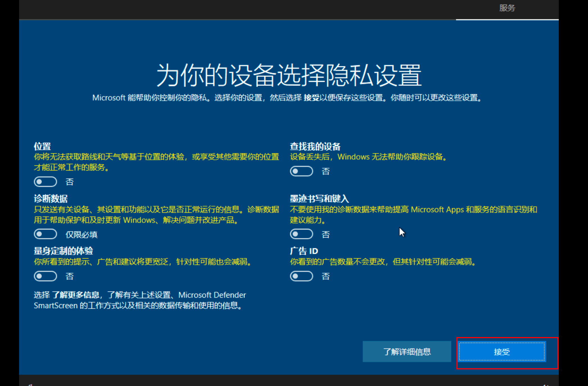Open 了解详细信息 learn more button
588x386 pixels.
407,352
